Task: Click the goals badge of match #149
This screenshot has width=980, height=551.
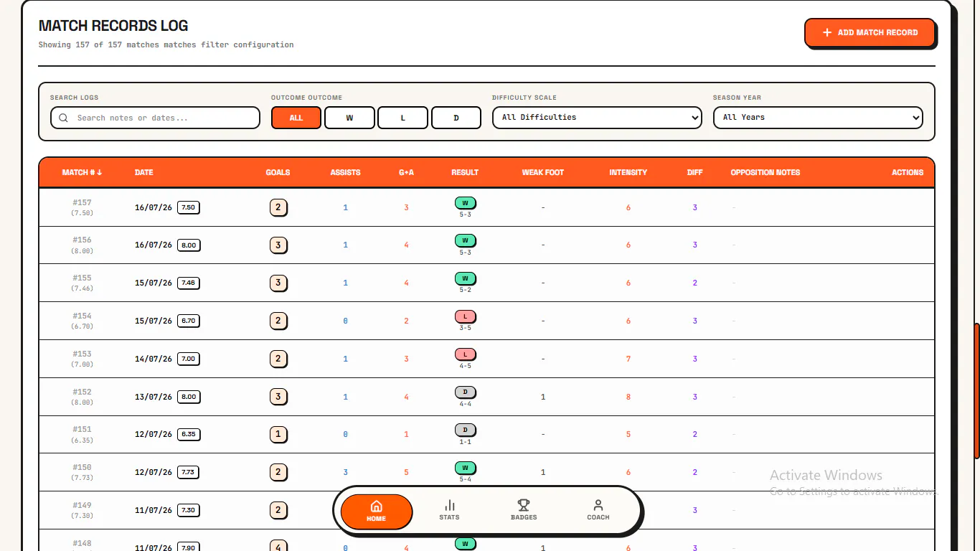Action: (x=278, y=510)
